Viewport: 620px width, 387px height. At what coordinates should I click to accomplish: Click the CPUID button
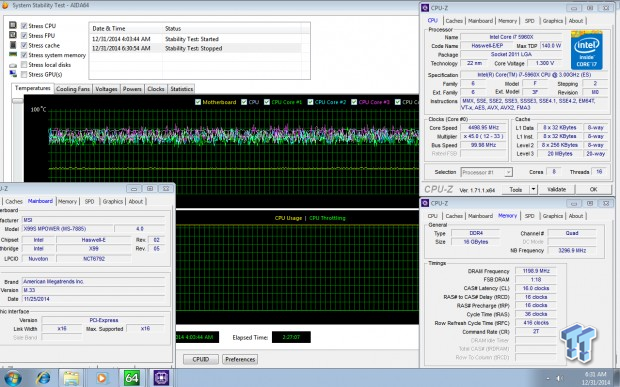pyautogui.click(x=200, y=359)
